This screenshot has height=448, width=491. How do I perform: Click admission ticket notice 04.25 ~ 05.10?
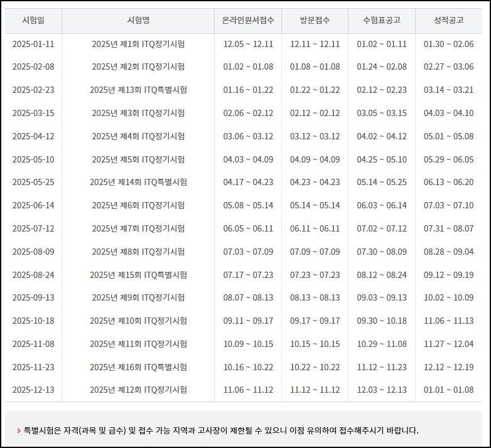(382, 159)
